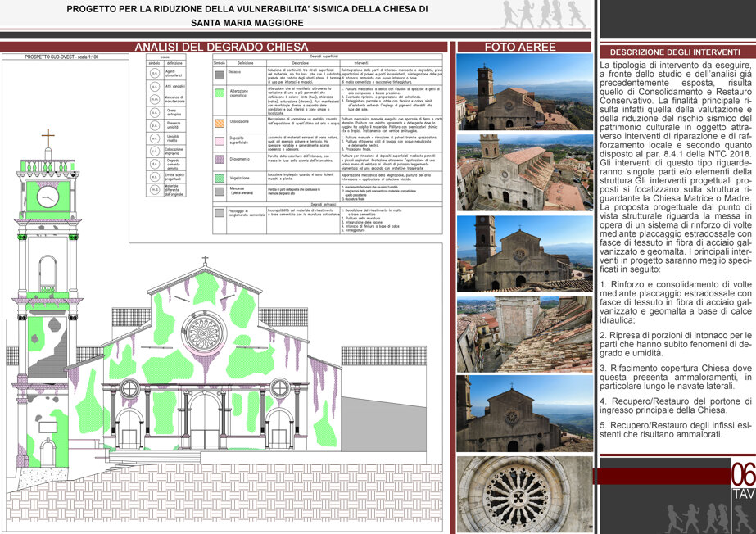The image size is (756, 534).
Task: Click the pink Deposito superficiale swatch
Action: tap(220, 141)
